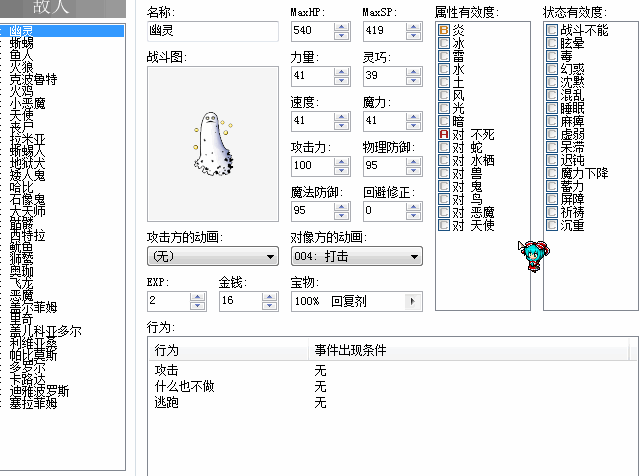The height and width of the screenshot is (476, 640).
Task: Click the 名称 name input field
Action: pyautogui.click(x=213, y=31)
